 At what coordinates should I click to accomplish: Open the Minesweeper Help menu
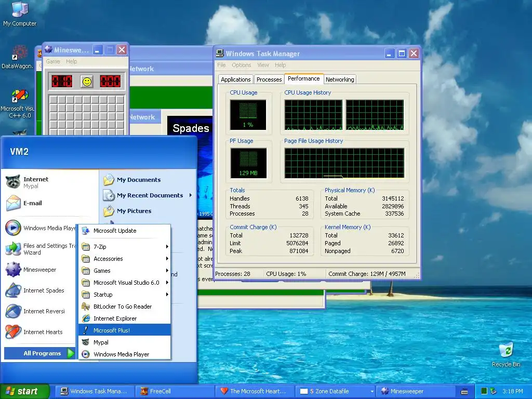point(71,61)
